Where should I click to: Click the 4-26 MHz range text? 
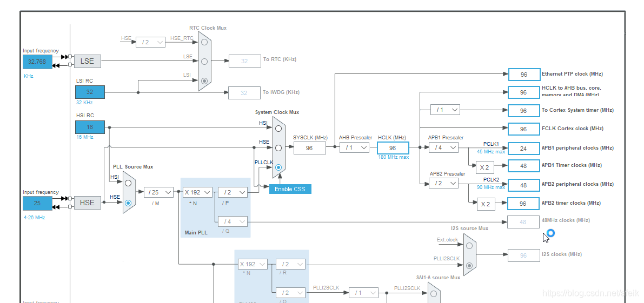pos(35,217)
